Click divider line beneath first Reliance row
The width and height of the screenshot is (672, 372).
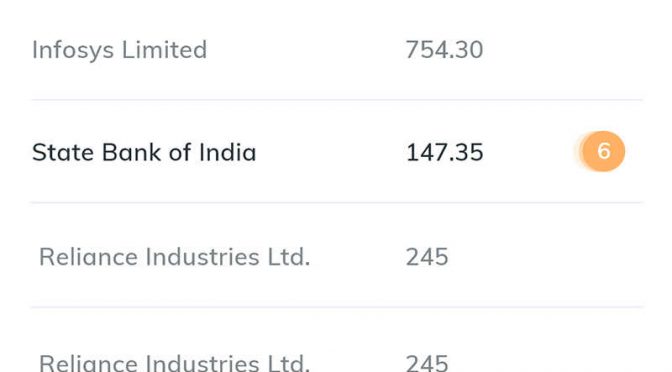tap(337, 306)
